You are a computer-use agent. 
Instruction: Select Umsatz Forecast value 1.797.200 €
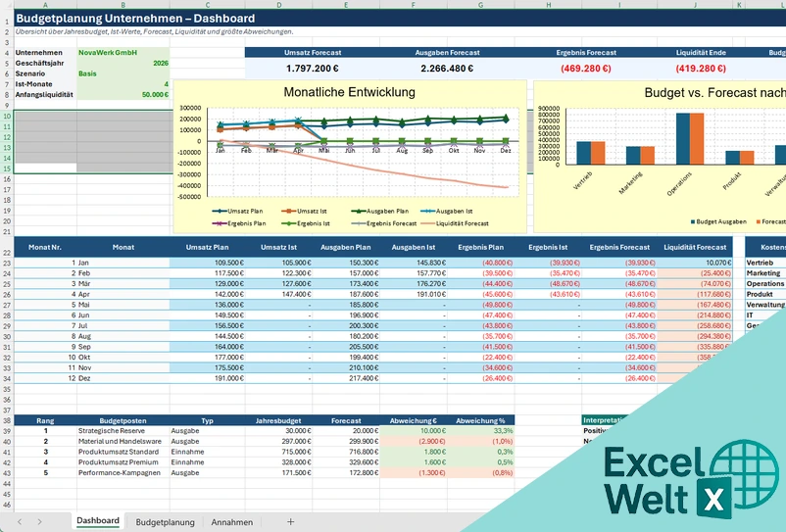(x=313, y=69)
